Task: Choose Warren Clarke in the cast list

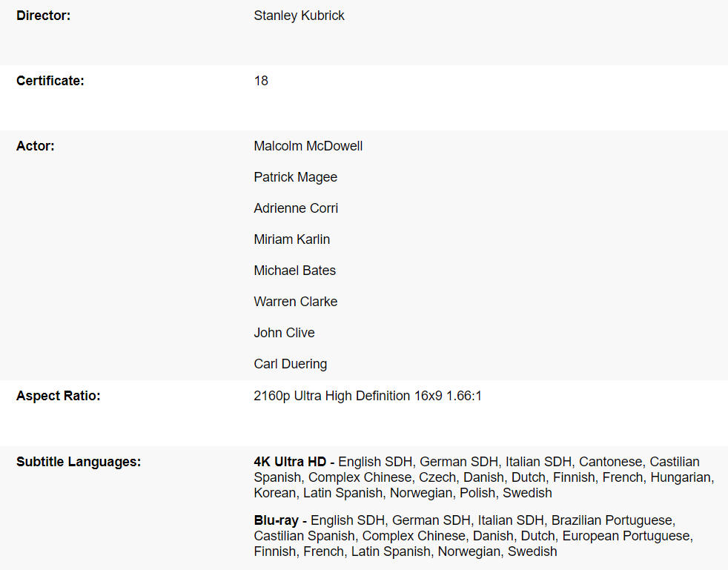Action: coord(295,302)
